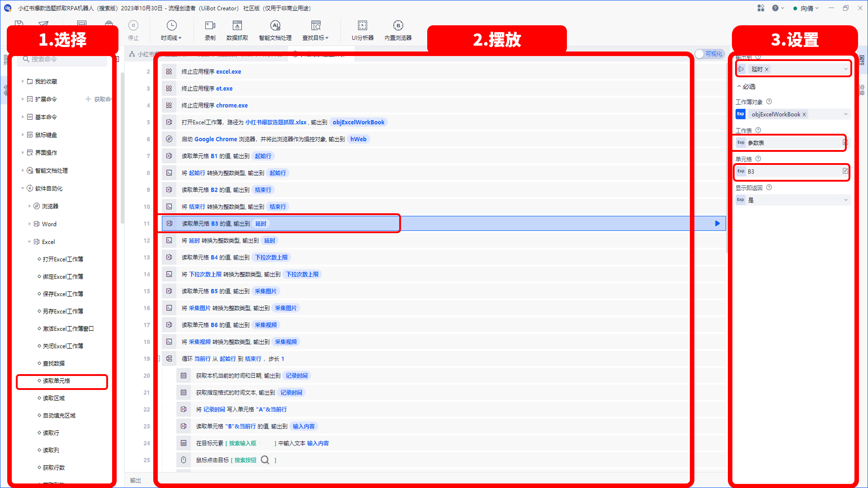Image resolution: width=868 pixels, height=488 pixels.
Task: Click the 工作表 参数表 input field
Action: tap(793, 143)
